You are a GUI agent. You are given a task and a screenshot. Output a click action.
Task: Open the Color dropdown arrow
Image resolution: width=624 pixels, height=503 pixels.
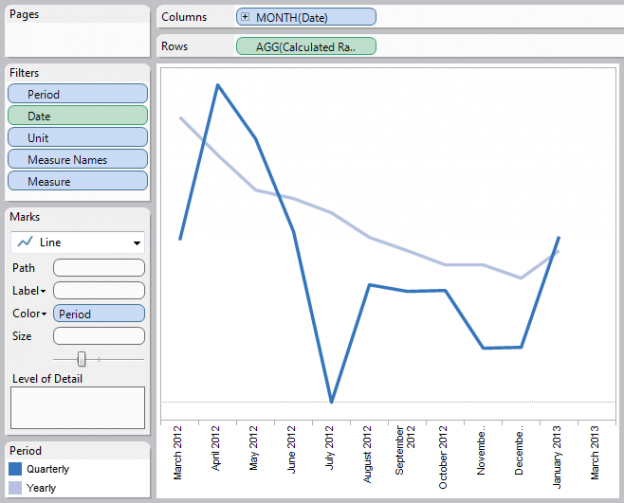[44, 314]
